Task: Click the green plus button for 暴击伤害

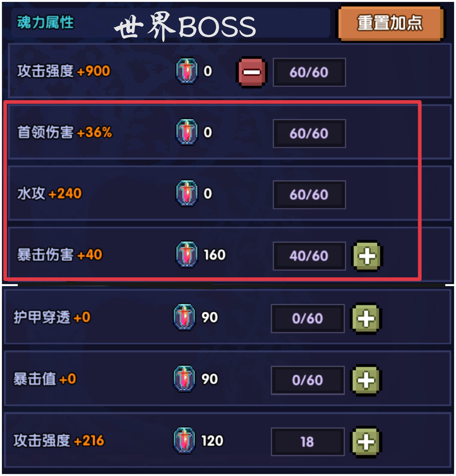Action: (x=367, y=256)
